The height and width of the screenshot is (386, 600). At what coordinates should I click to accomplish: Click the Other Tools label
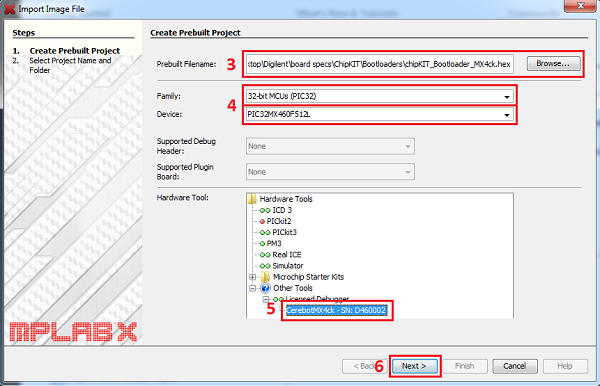293,288
